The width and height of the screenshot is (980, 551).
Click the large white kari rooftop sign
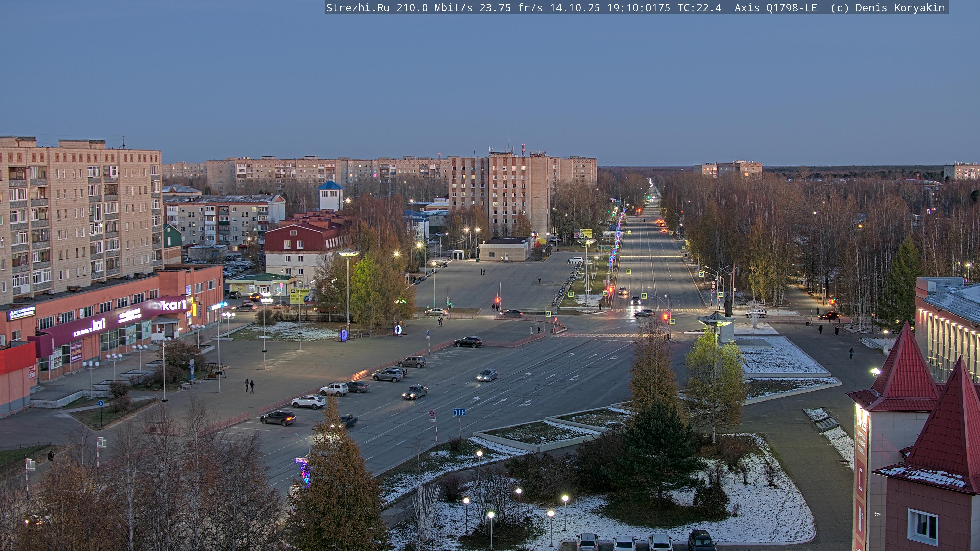tap(174, 305)
